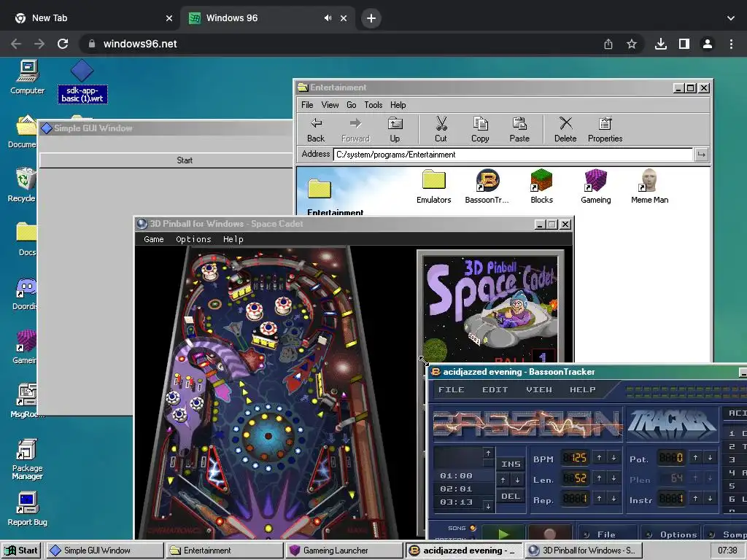Open the FILE menu in BassoonTracker menu bar

451,389
